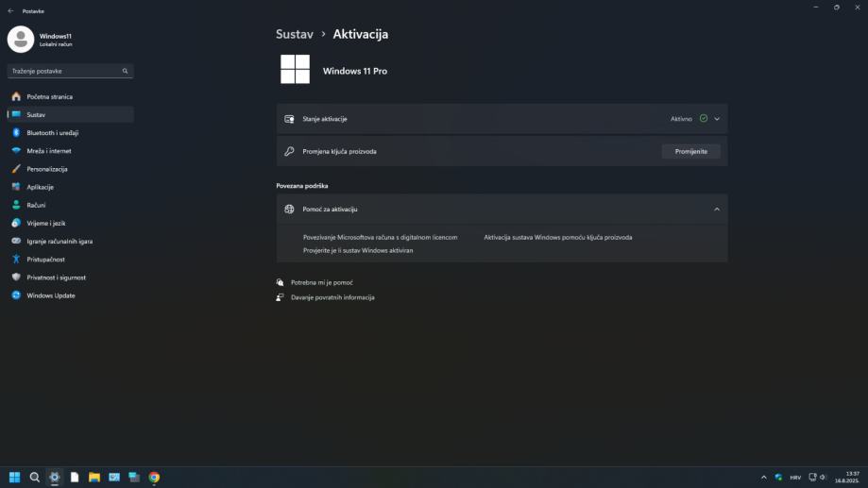Collapse Pomoć za aktivaciju section
The width and height of the screenshot is (868, 488).
[x=717, y=210]
